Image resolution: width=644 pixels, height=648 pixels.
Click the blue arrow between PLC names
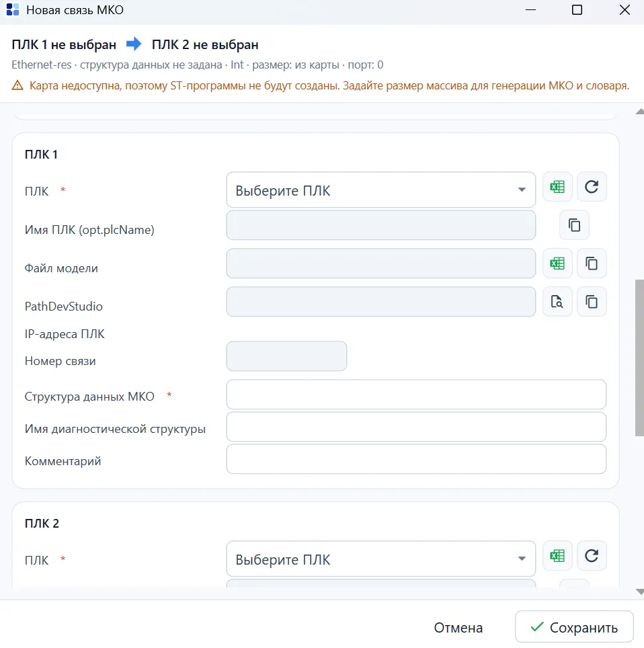[x=134, y=44]
